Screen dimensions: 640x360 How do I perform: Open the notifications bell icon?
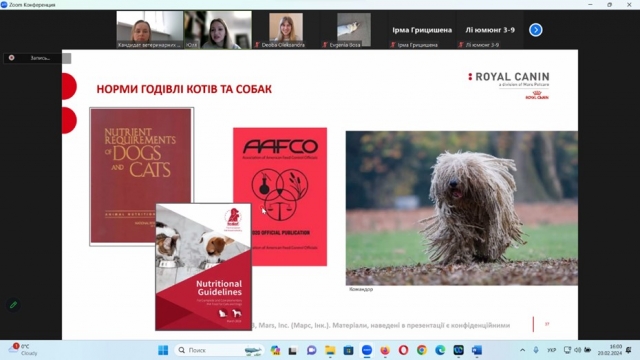[629, 350]
